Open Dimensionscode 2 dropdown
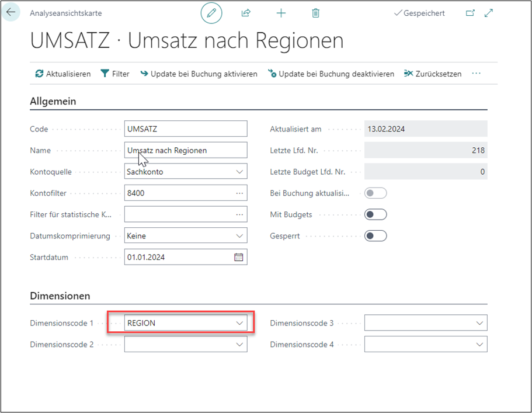This screenshot has height=413, width=532. click(x=239, y=345)
